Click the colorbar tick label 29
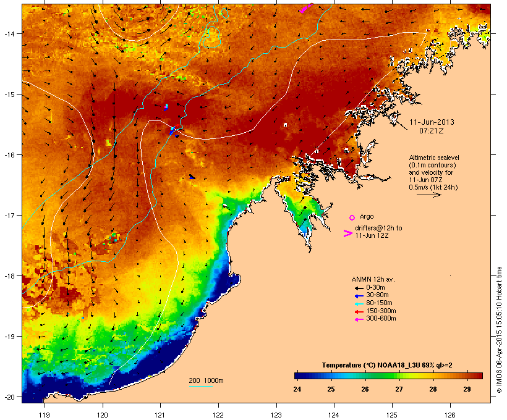Viewport: 507px width, 420px height. (467, 389)
